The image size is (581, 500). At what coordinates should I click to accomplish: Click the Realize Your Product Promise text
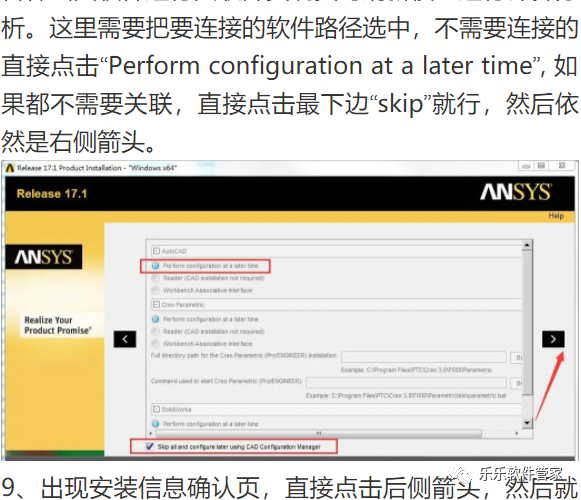(x=57, y=325)
